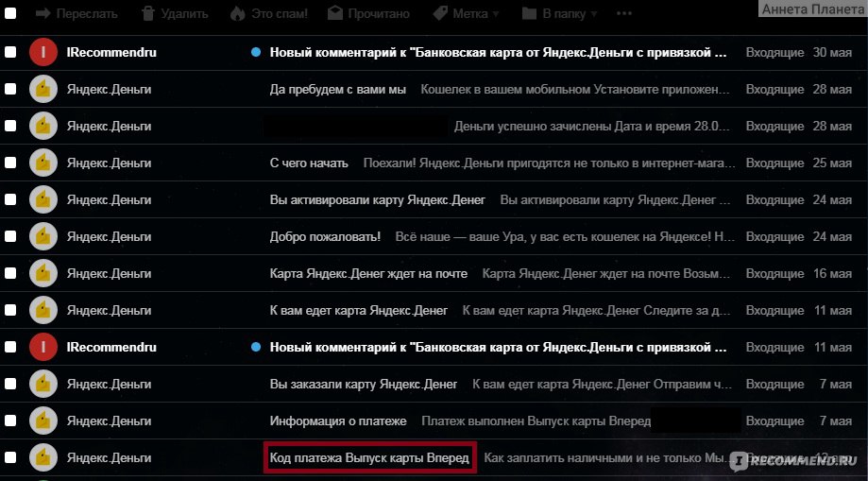Click the wallet avatar on 'К вам едет карта' row
The image size is (868, 481).
coord(43,310)
